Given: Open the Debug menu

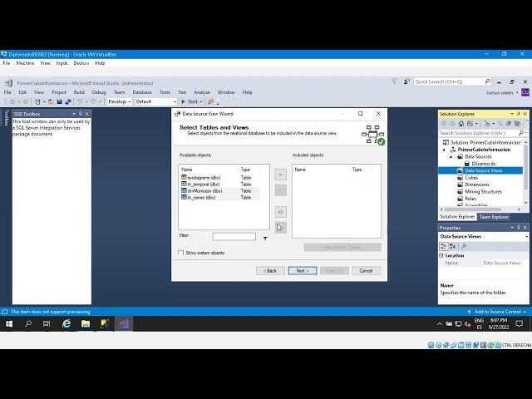Looking at the screenshot, I should click(x=99, y=92).
